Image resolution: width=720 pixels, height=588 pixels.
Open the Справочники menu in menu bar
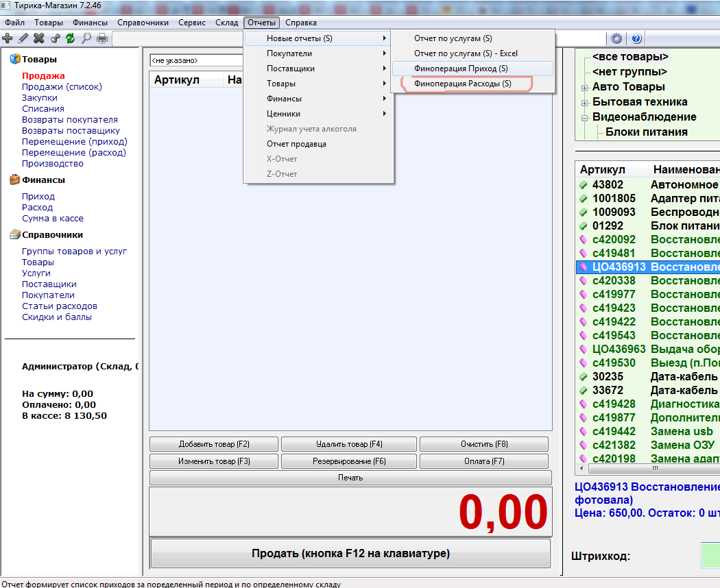pyautogui.click(x=143, y=23)
